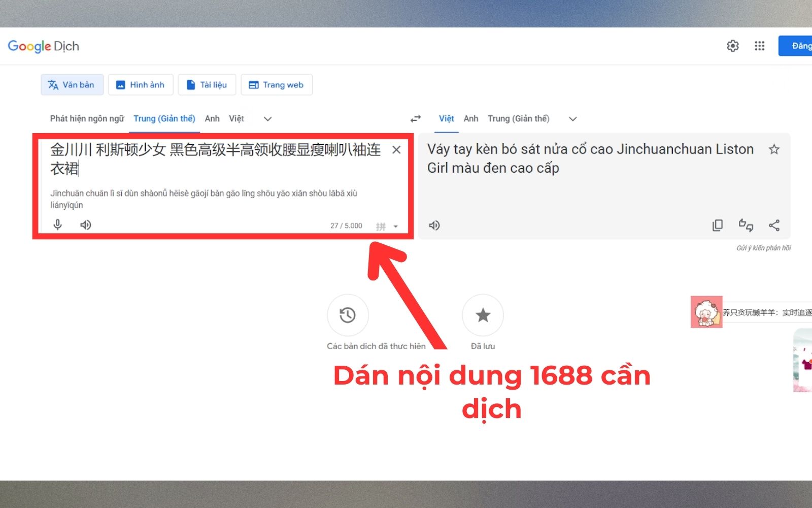Select Anh as target language

tap(471, 118)
